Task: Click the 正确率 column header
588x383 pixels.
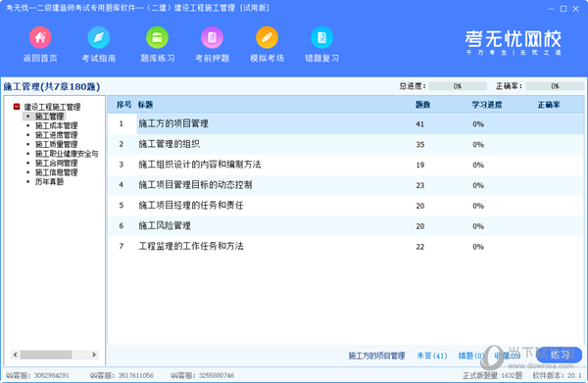Action: pos(549,105)
